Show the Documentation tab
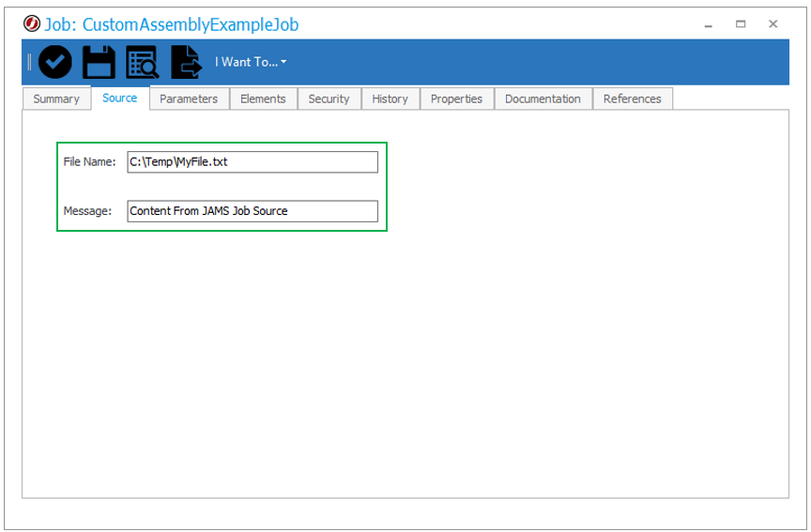 (543, 99)
